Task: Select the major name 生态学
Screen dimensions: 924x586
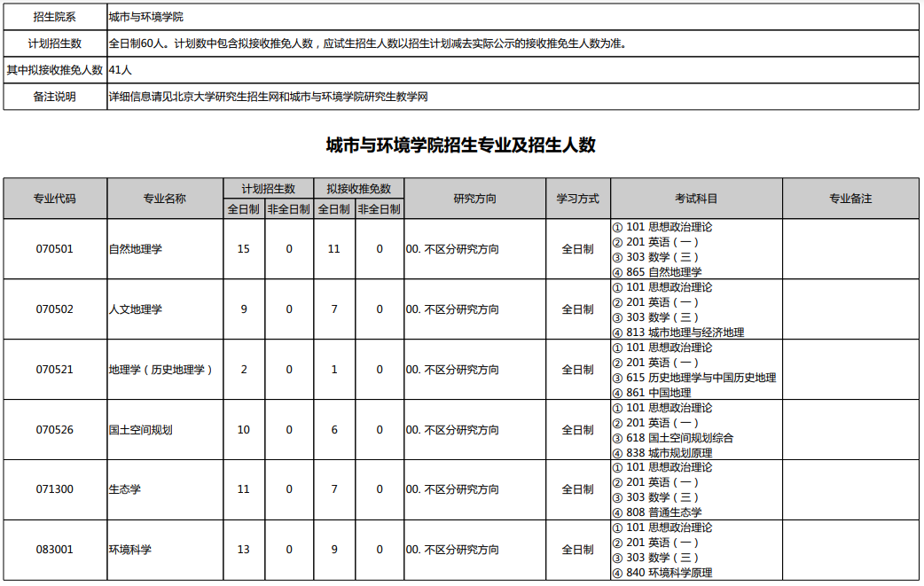Action: (x=124, y=489)
